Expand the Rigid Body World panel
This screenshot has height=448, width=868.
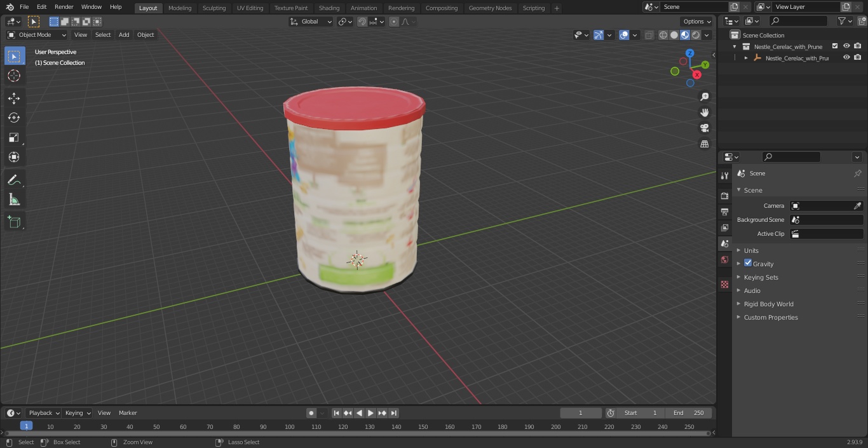point(768,304)
